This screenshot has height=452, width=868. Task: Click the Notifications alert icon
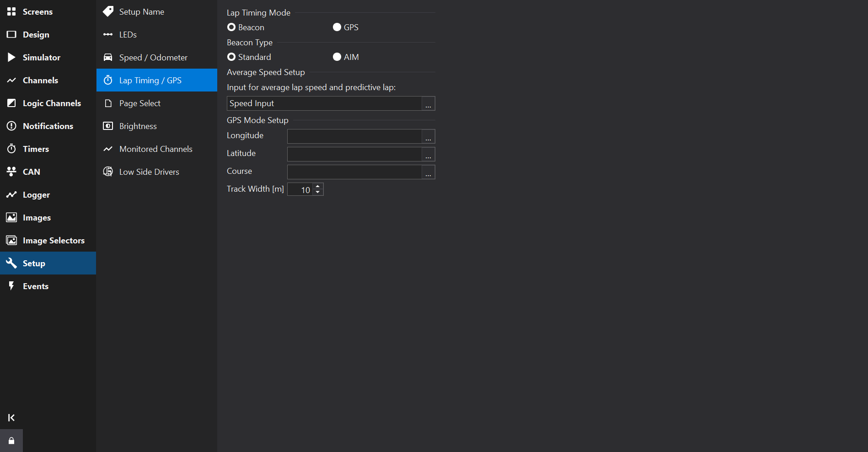click(11, 126)
